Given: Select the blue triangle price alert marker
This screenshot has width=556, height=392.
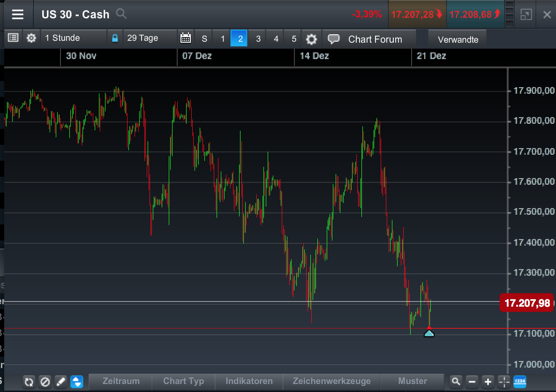Looking at the screenshot, I should point(429,333).
